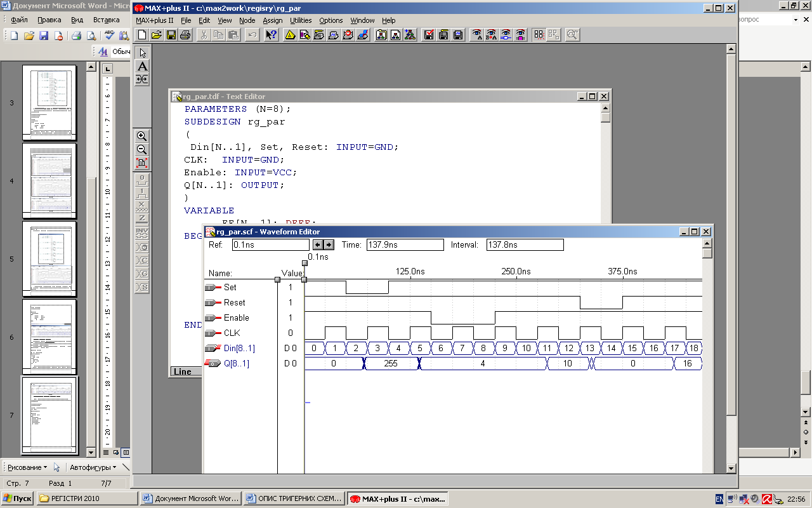Click Project Save and Check icon
Viewport: 812px width, 508px height.
(x=429, y=35)
